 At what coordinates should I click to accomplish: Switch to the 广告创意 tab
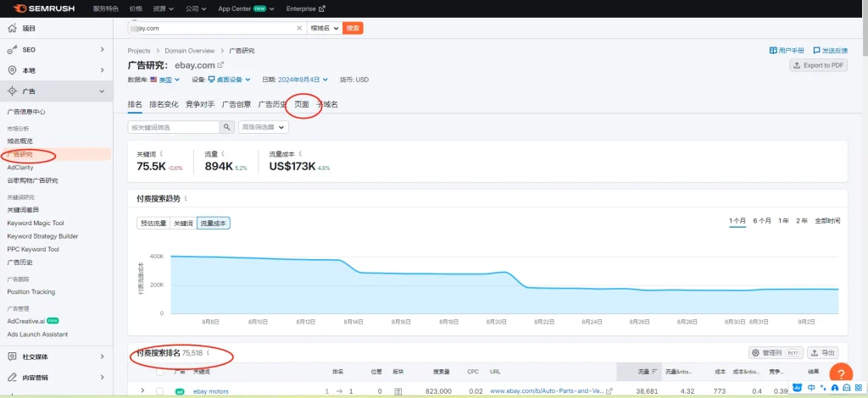click(236, 104)
